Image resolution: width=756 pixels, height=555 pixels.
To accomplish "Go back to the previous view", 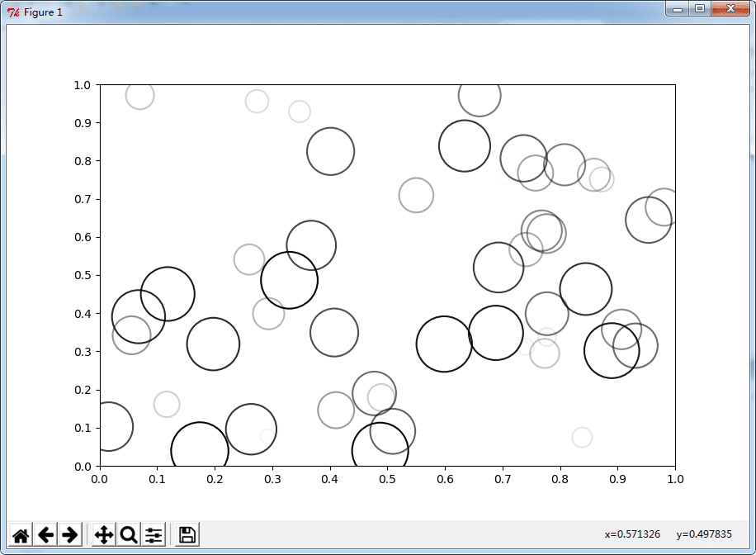I will tap(45, 534).
